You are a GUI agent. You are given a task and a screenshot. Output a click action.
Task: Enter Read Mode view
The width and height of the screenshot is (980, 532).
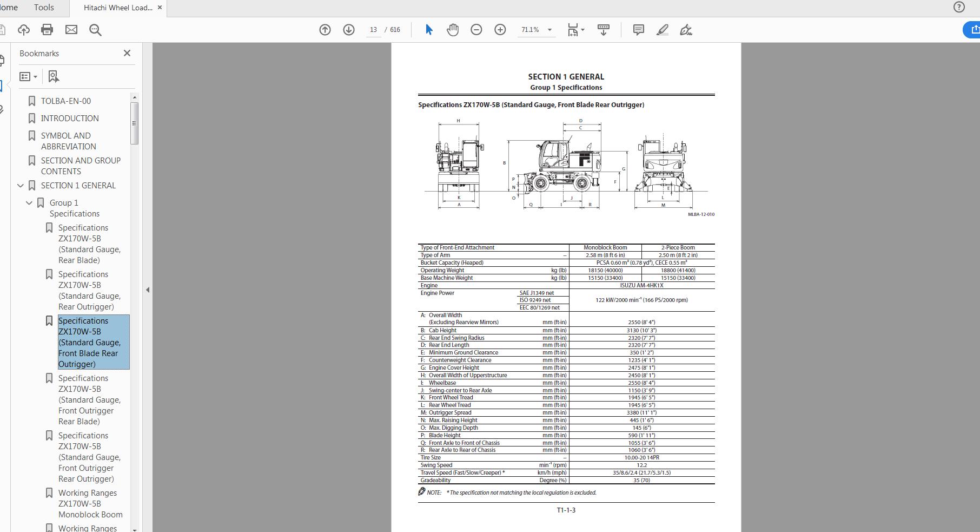coord(603,30)
